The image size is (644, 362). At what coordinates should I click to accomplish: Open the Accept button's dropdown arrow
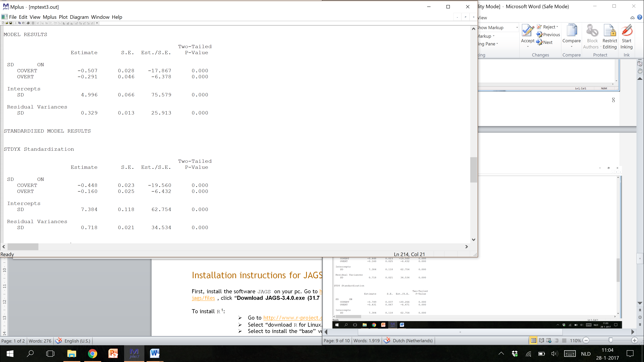coord(527,47)
